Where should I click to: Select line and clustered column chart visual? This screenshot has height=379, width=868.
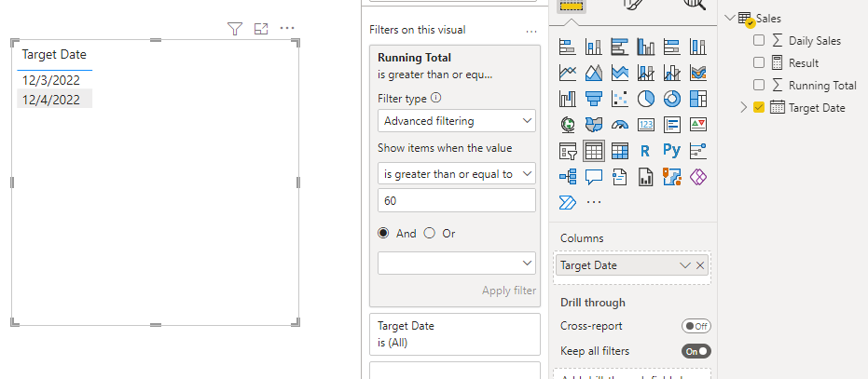pyautogui.click(x=671, y=73)
